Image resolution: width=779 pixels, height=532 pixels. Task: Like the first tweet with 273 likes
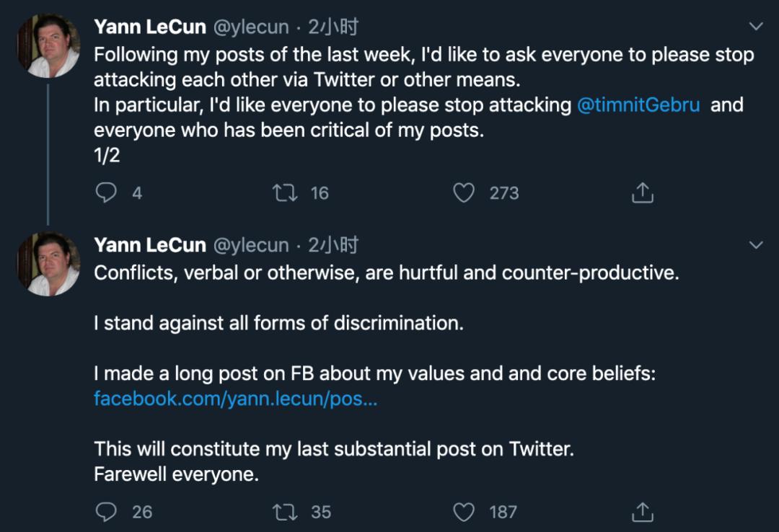(464, 192)
